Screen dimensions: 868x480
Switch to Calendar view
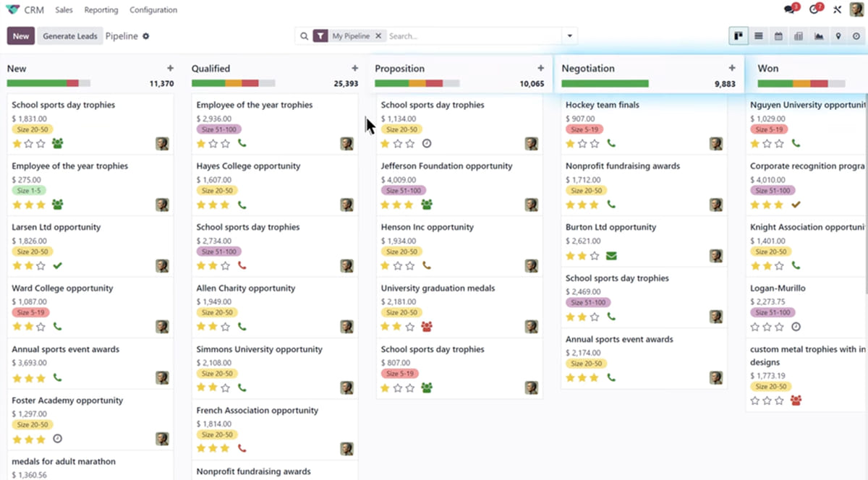coord(779,36)
